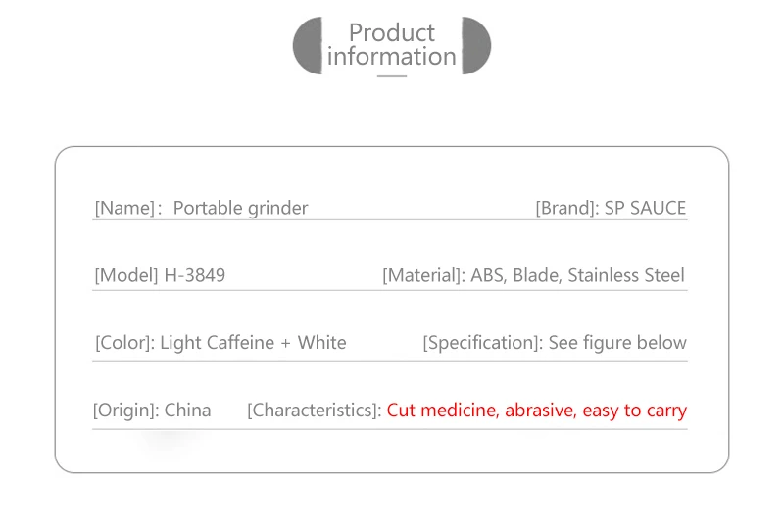
Task: Click the ABS, Blade, Stainless Steel text
Action: point(577,275)
